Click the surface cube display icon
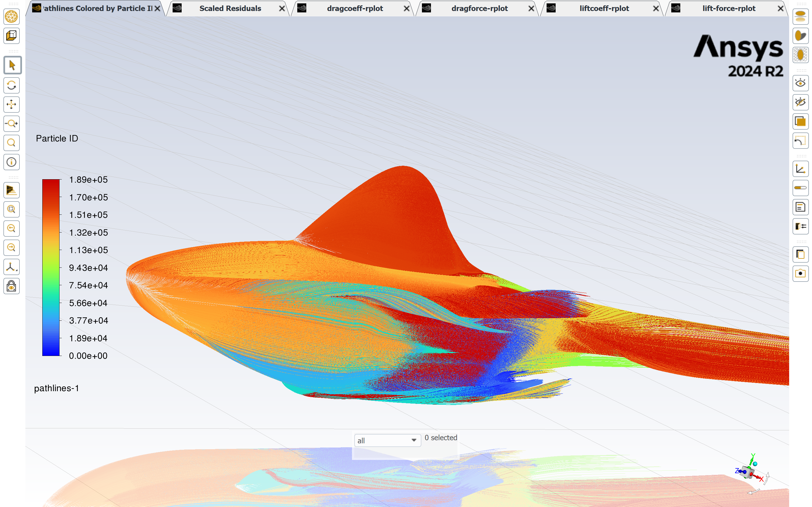This screenshot has height=507, width=812. [x=11, y=36]
